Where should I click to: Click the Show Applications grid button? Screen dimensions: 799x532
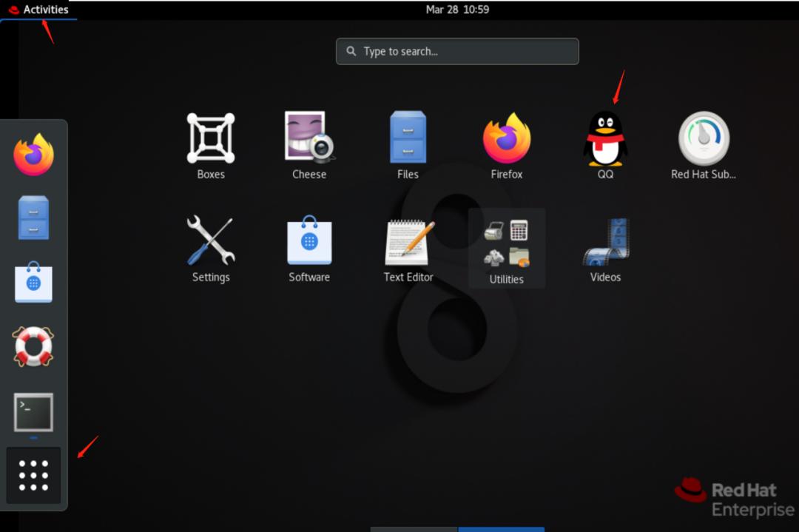(33, 476)
